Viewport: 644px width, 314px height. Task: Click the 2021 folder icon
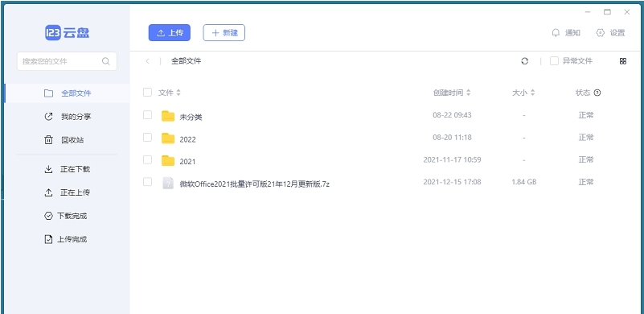(168, 161)
